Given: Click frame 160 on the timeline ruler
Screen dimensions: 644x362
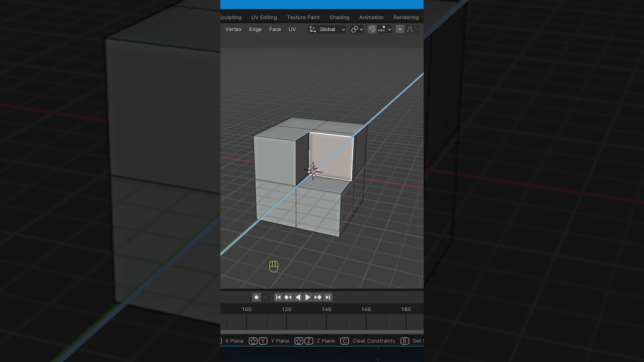Looking at the screenshot, I should pos(366,309).
